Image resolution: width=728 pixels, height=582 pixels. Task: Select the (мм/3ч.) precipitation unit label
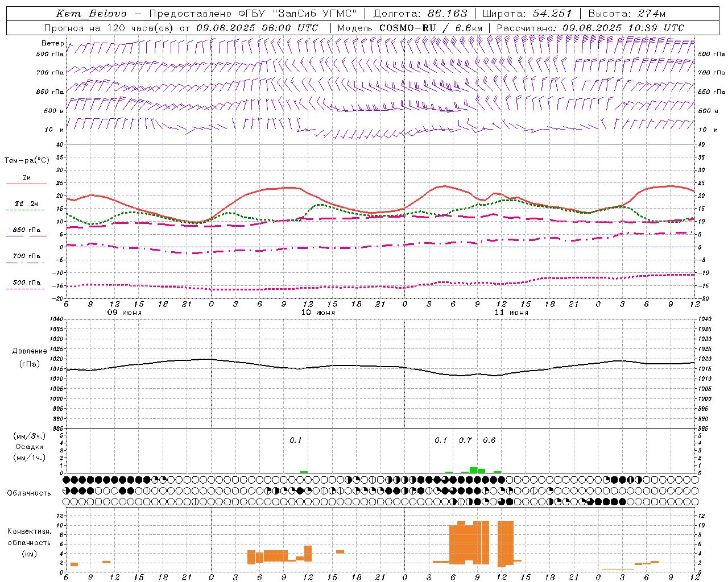30,436
